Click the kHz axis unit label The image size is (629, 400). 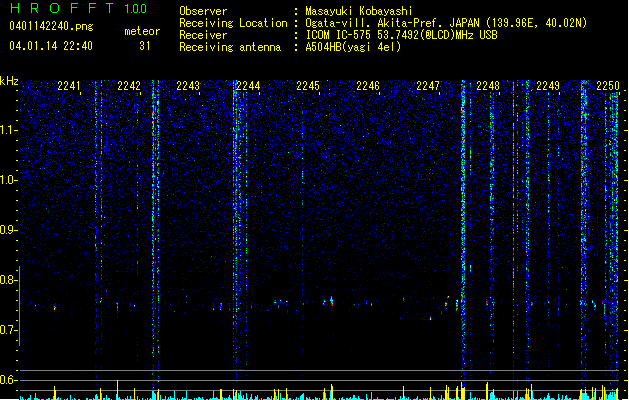click(9, 81)
